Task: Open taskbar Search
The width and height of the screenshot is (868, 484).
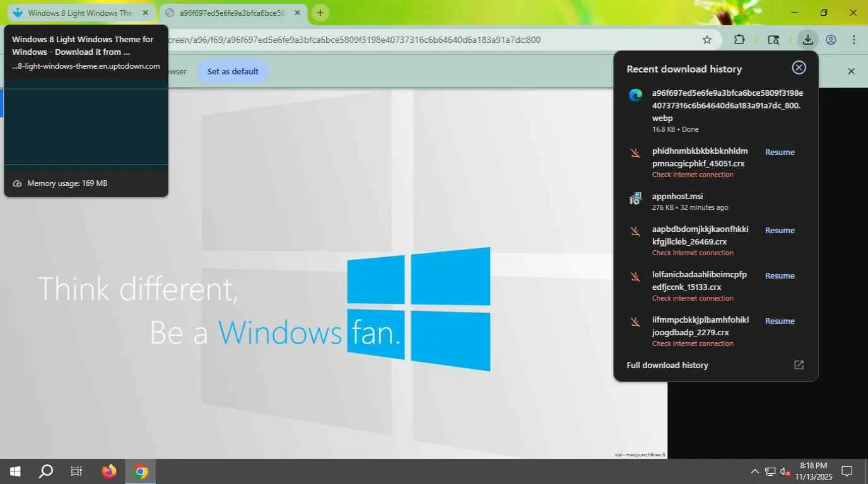Action: click(46, 471)
